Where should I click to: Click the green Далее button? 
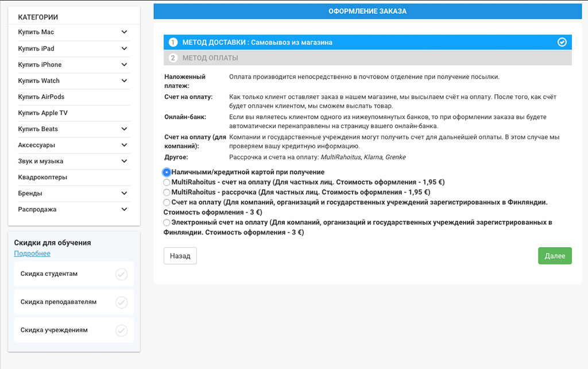pyautogui.click(x=555, y=256)
